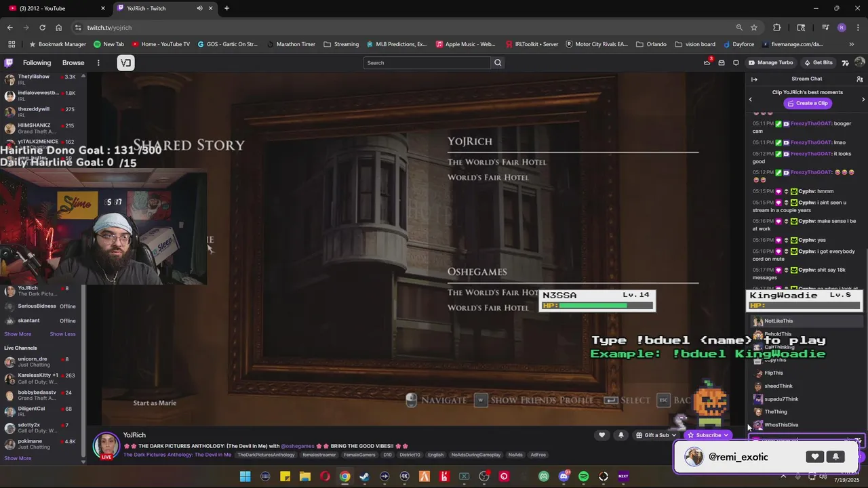This screenshot has height=488, width=868.
Task: Open the Following page
Action: tap(37, 62)
